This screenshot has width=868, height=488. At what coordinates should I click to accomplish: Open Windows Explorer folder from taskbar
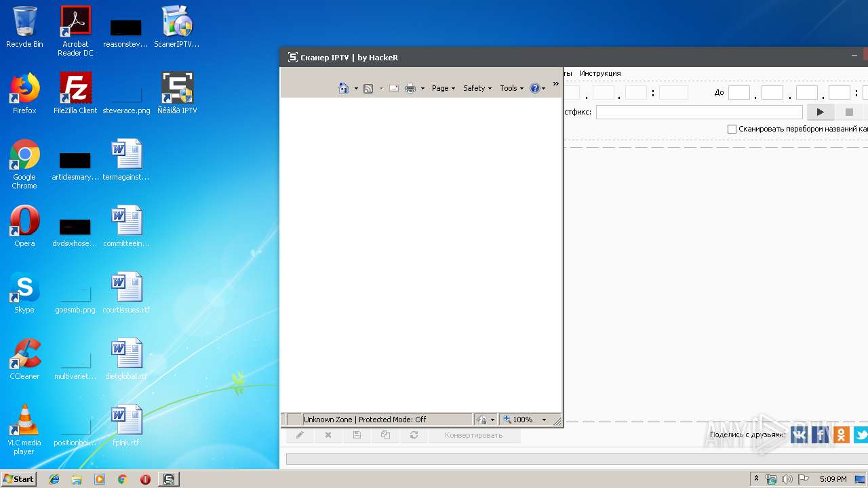[x=77, y=479]
